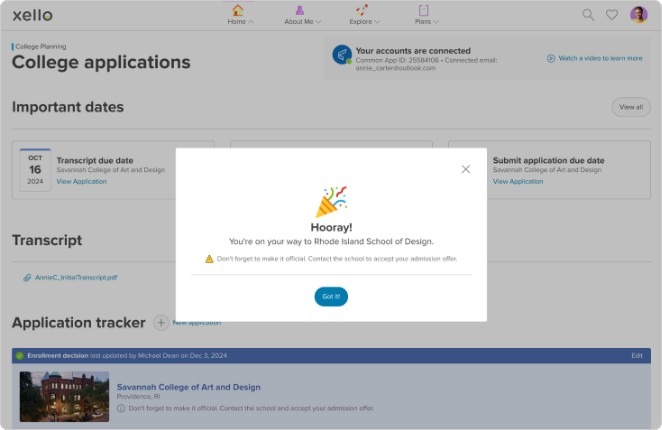Click the search magnifier icon
662x430 pixels.
pyautogui.click(x=588, y=15)
